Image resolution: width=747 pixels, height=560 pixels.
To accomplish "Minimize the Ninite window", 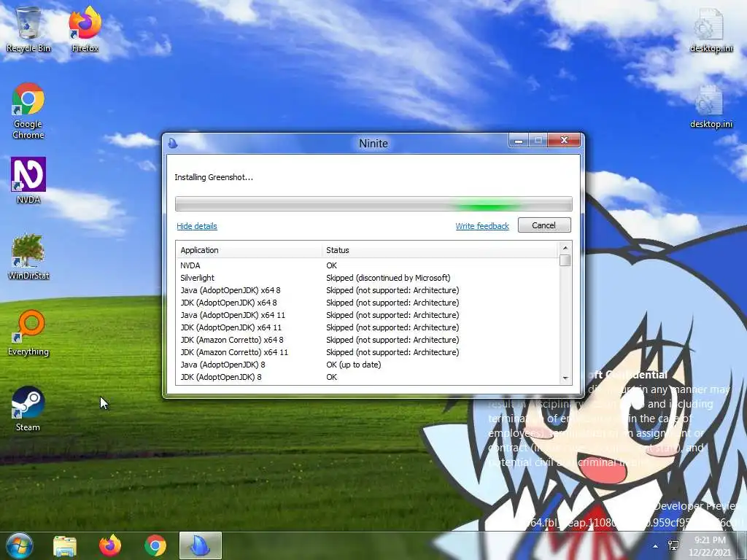I will (x=519, y=141).
